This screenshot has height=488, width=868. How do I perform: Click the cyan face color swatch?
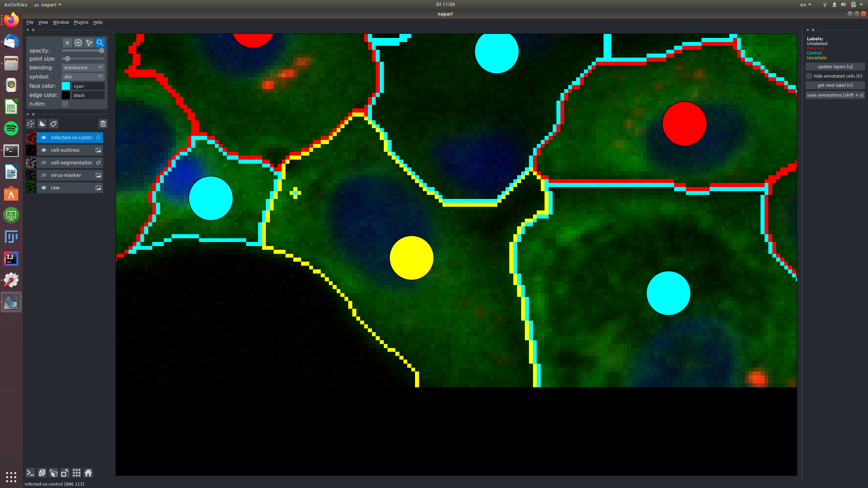tap(66, 86)
